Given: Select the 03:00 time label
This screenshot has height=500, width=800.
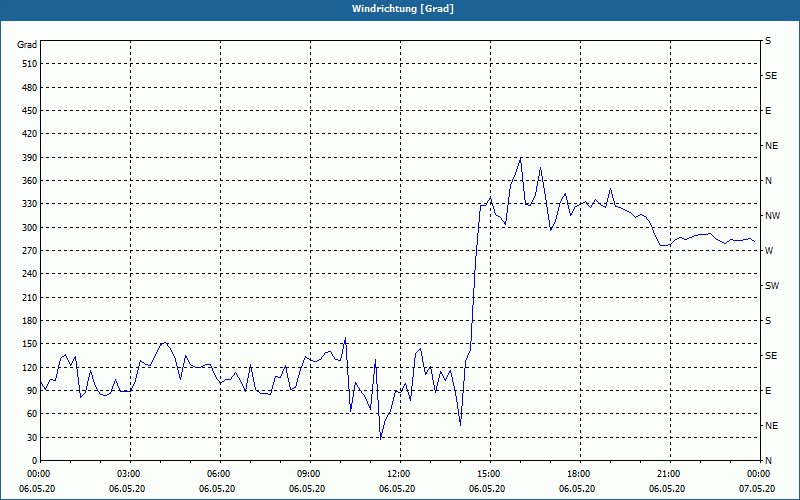Looking at the screenshot, I should pos(130,474).
